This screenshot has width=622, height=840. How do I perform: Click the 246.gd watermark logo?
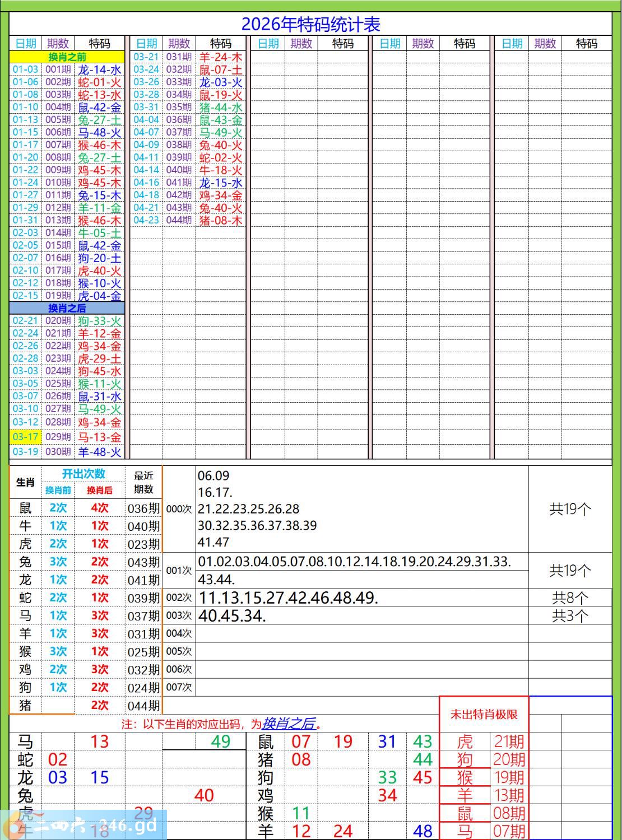(x=84, y=825)
